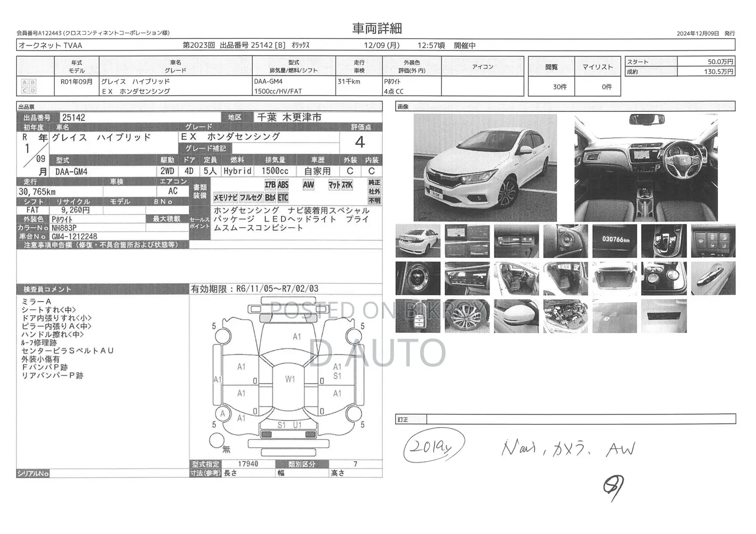This screenshot has height=534, width=756.
Task: Click the mileage 30,765km
Action: [x=37, y=192]
